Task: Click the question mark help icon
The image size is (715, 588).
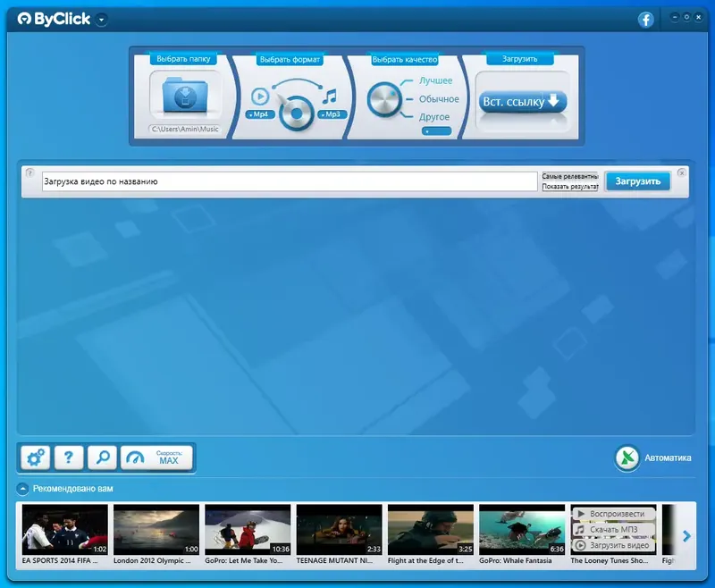Action: tap(67, 457)
